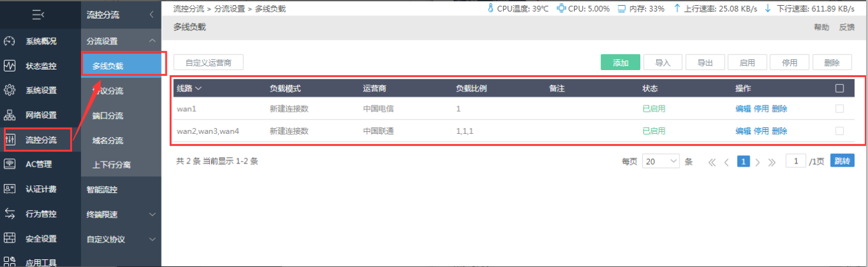Collapse the main sidebar hamburger icon
The image size is (868, 267).
(x=38, y=14)
